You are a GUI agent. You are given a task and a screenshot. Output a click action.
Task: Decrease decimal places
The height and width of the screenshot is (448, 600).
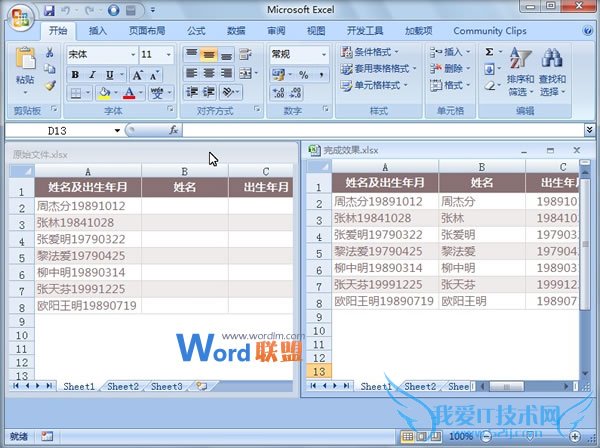(x=295, y=92)
